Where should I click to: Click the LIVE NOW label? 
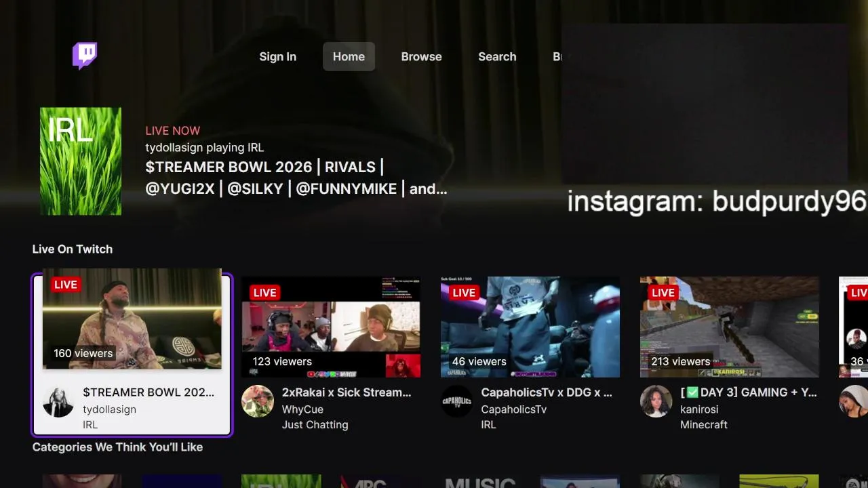tap(173, 131)
